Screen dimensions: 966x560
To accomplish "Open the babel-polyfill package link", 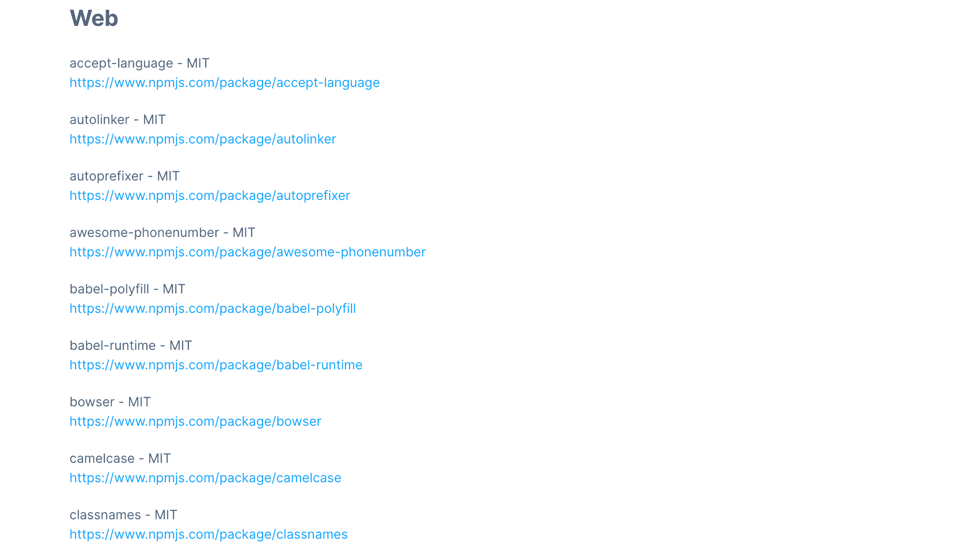I will pos(213,309).
